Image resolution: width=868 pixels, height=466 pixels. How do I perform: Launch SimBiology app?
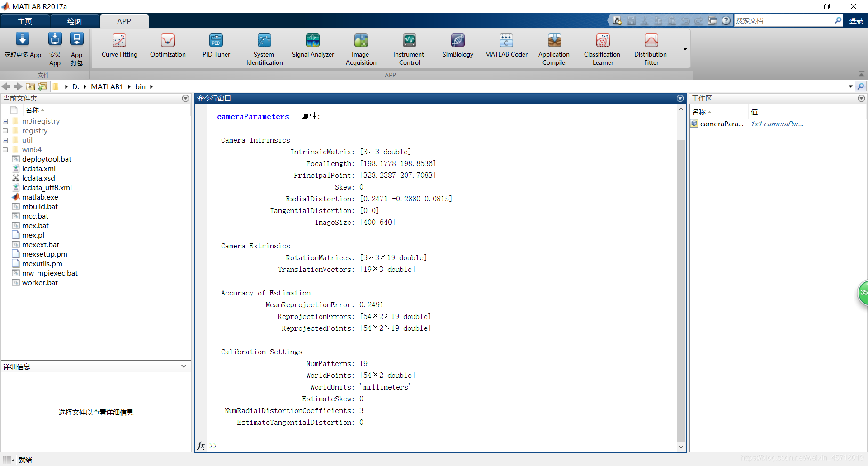point(458,46)
